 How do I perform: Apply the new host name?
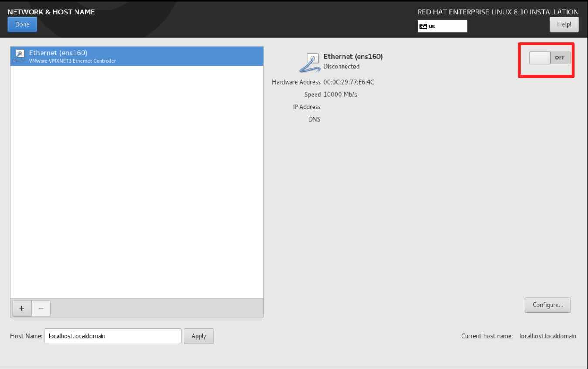point(199,336)
